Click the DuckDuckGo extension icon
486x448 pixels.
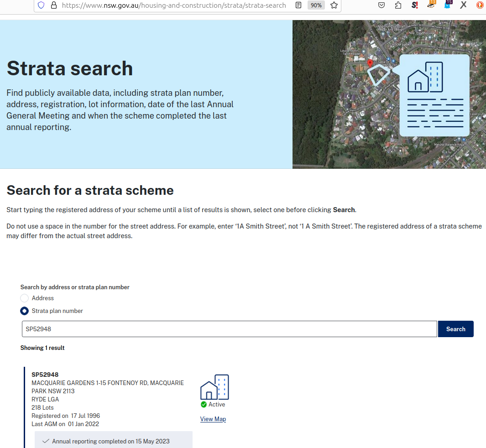(480, 5)
